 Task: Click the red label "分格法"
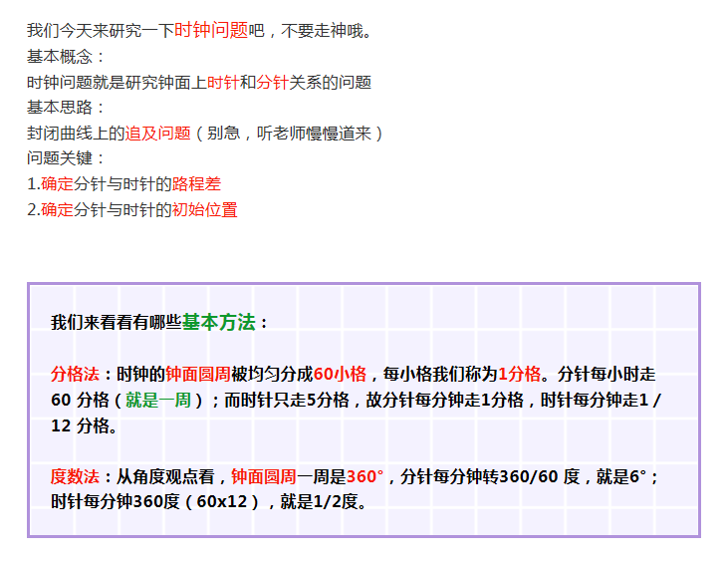76,374
